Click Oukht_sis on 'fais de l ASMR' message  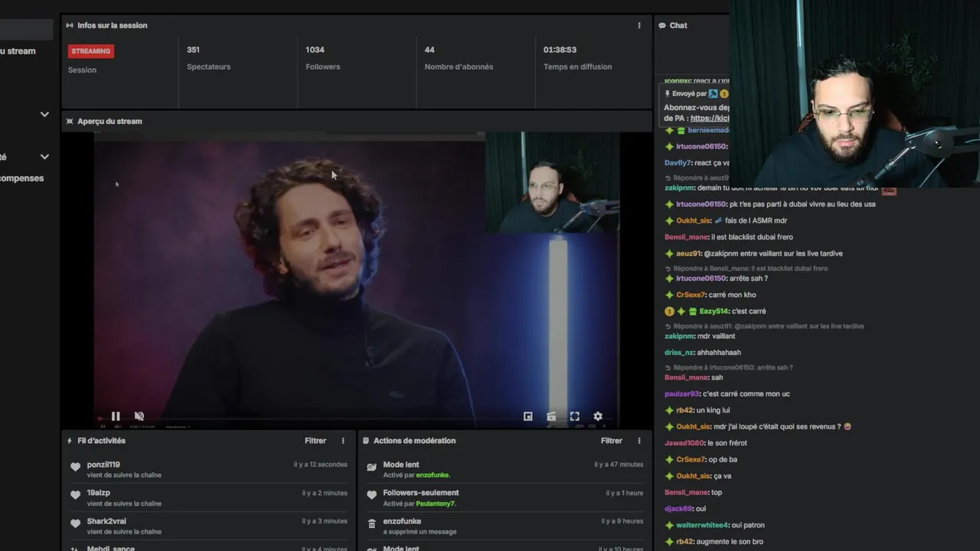[x=694, y=220]
